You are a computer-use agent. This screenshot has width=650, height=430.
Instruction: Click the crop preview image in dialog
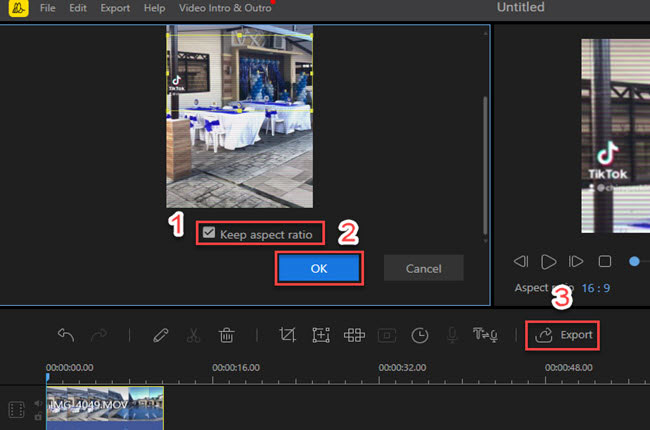point(240,117)
